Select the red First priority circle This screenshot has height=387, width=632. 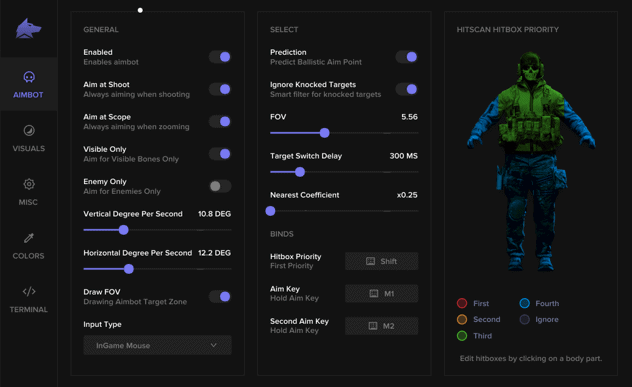pos(462,303)
